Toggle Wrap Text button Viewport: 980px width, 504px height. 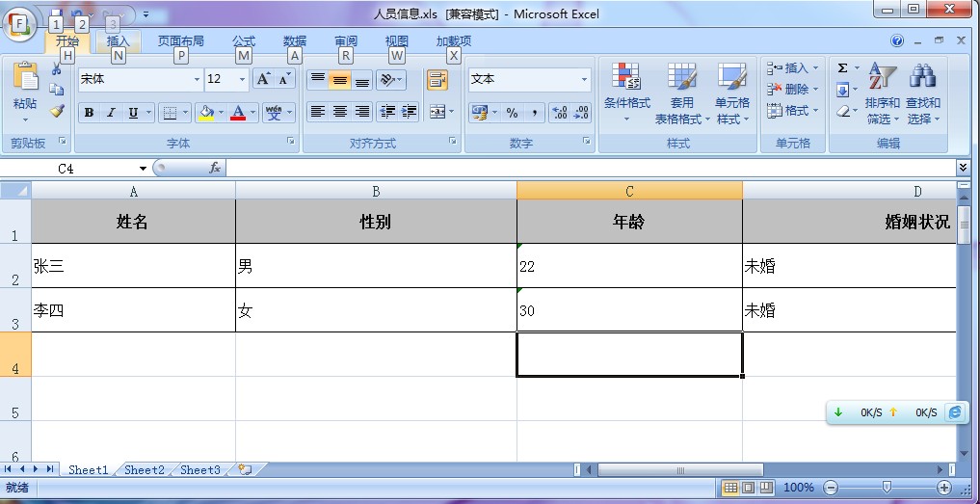click(x=437, y=79)
